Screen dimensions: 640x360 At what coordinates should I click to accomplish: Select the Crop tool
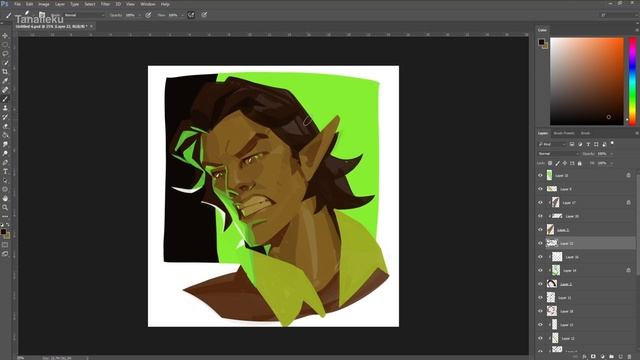tap(5, 72)
